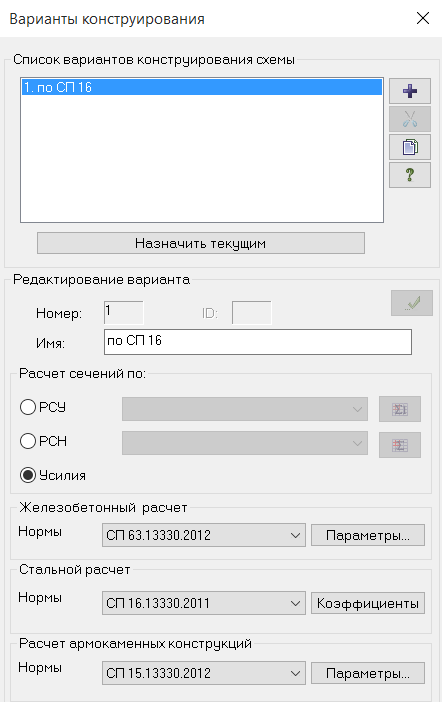
Task: Select the РСН radio button
Action: point(28,441)
